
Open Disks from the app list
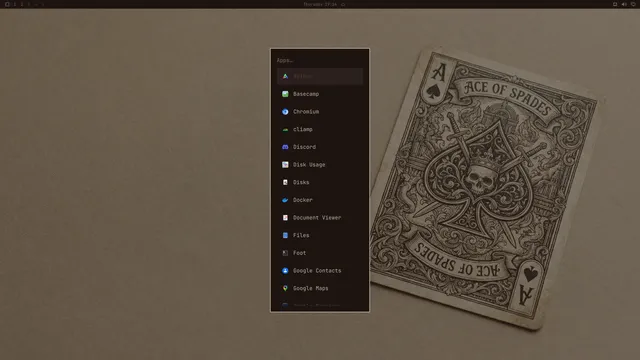coord(320,182)
